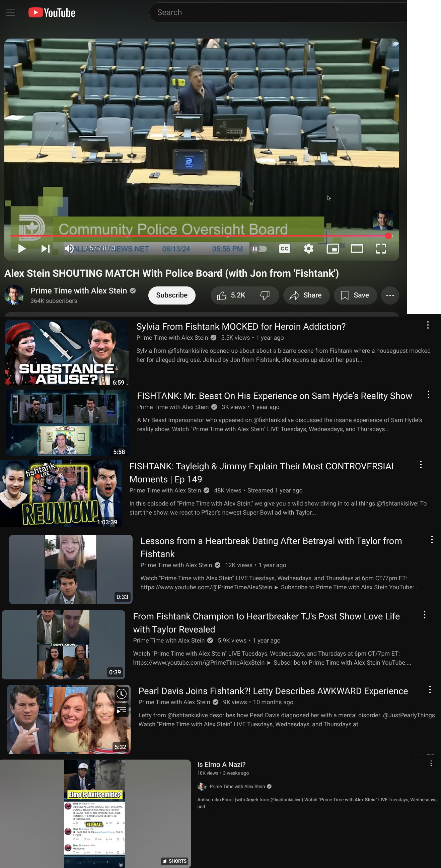Switch to miniplayer mode
441x868 pixels.
333,249
